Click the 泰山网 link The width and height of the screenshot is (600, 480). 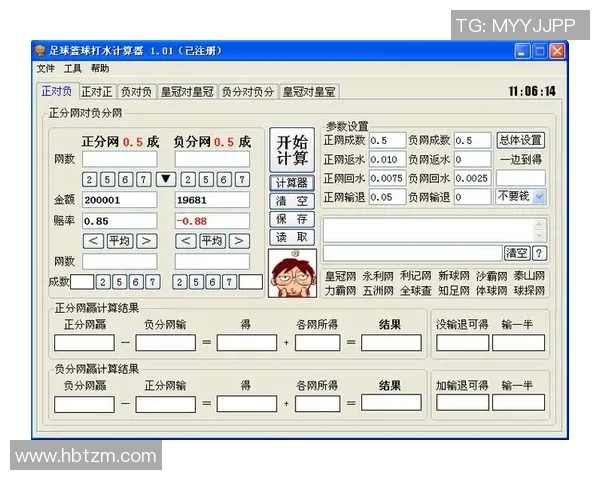pyautogui.click(x=529, y=276)
